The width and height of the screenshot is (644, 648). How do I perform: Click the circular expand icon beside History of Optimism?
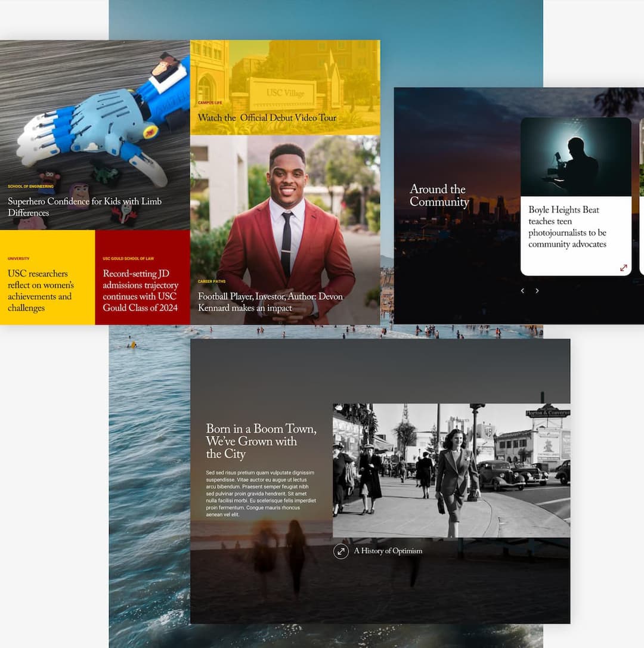341,551
